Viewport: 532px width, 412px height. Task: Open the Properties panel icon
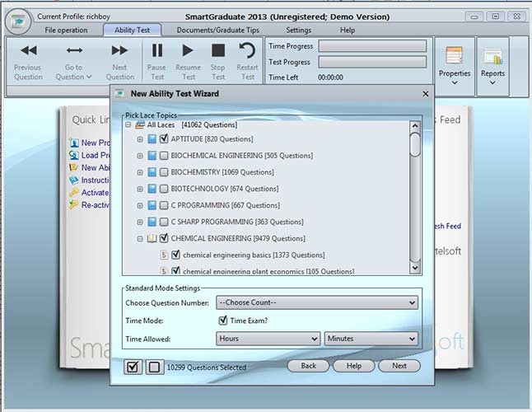(x=455, y=55)
